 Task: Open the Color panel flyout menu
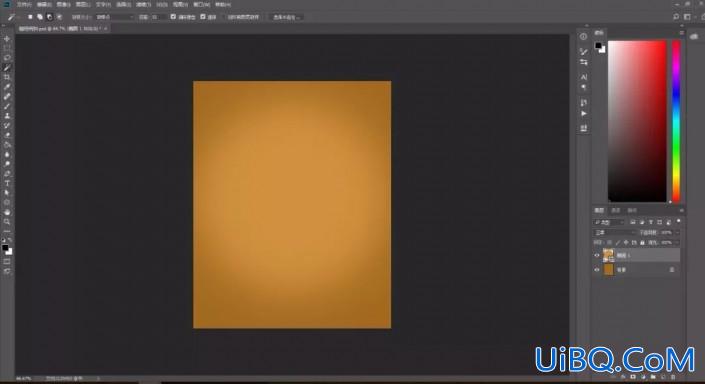coord(682,33)
